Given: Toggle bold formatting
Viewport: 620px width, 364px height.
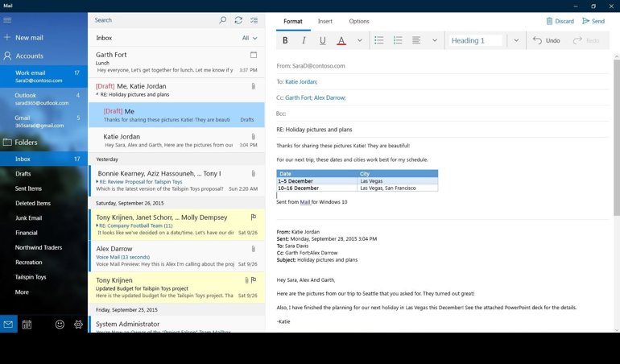Looking at the screenshot, I should pyautogui.click(x=285, y=40).
